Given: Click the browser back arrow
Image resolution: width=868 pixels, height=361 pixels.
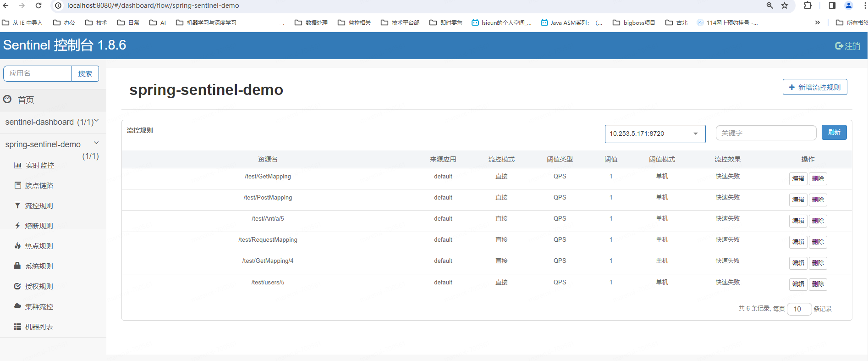Looking at the screenshot, I should pyautogui.click(x=5, y=6).
